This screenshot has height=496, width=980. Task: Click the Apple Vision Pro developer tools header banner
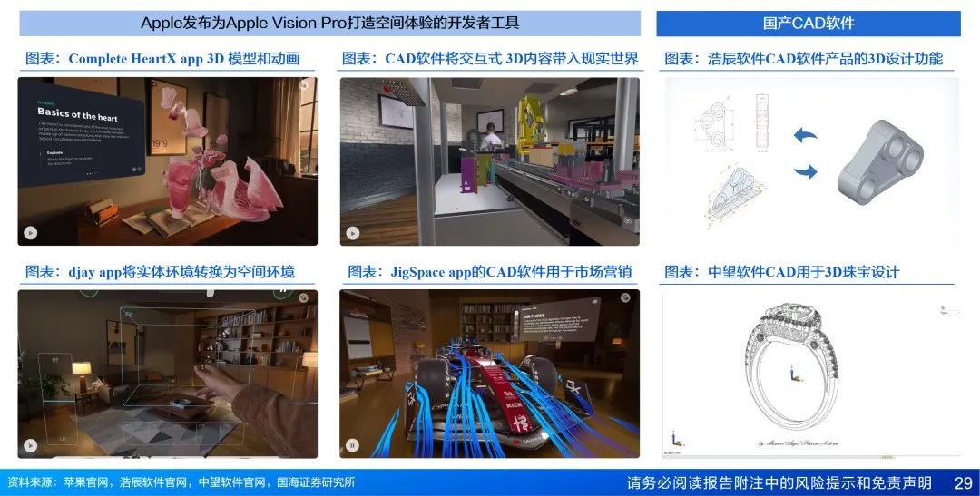click(330, 24)
